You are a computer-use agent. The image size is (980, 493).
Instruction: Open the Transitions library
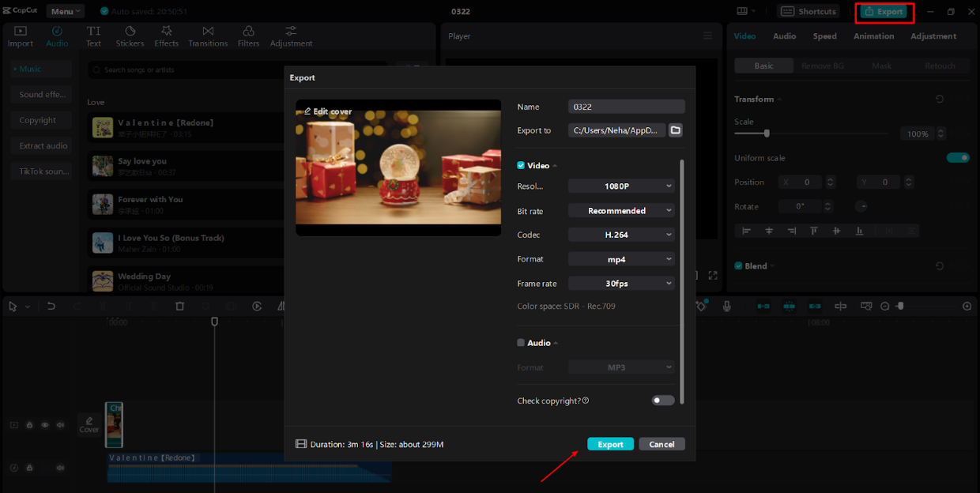pyautogui.click(x=208, y=36)
